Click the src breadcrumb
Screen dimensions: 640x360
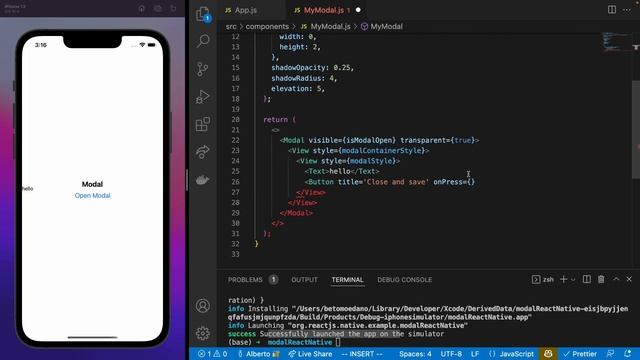(x=231, y=27)
